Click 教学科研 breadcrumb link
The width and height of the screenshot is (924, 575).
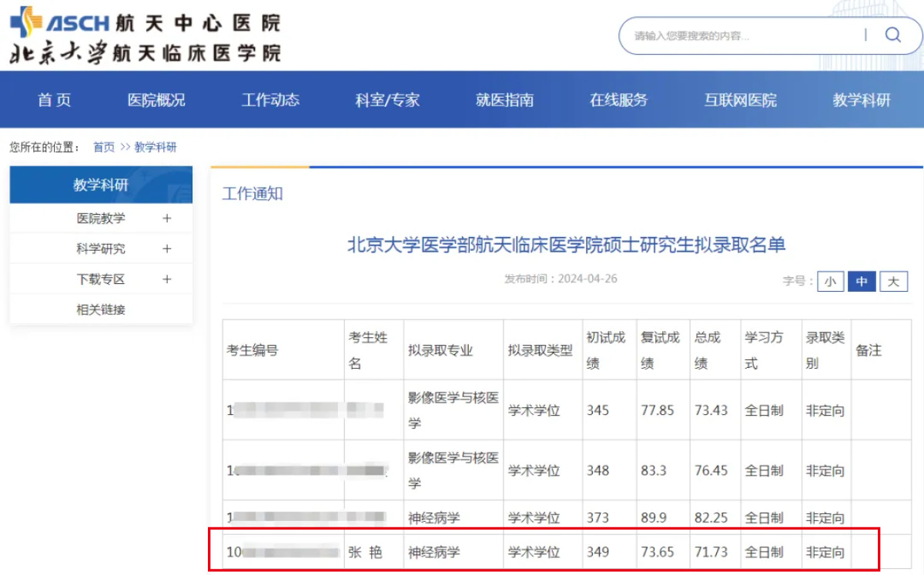pos(156,147)
